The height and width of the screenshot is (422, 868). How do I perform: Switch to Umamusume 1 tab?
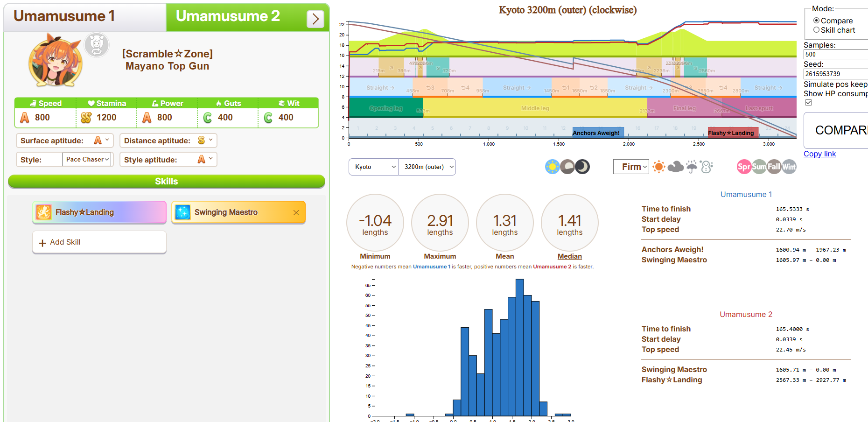point(85,17)
